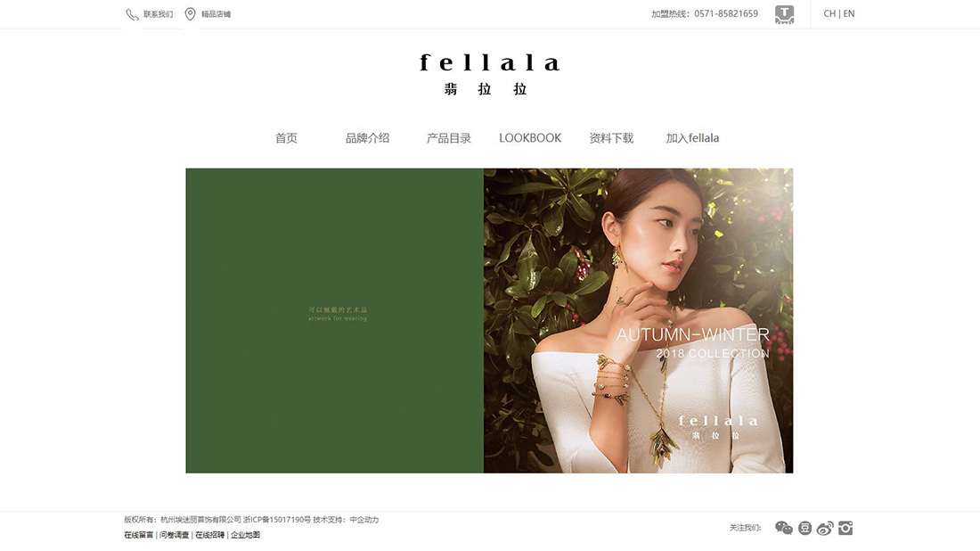Viewport: 980px width, 551px height.
Task: Click the store location pin icon
Action: click(190, 13)
